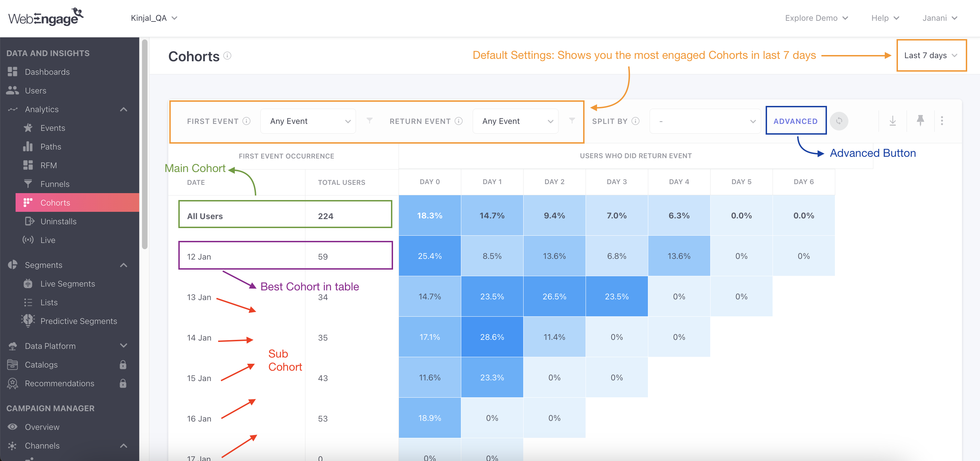Click the Segments pie icon
The image size is (980, 461).
pyautogui.click(x=12, y=265)
